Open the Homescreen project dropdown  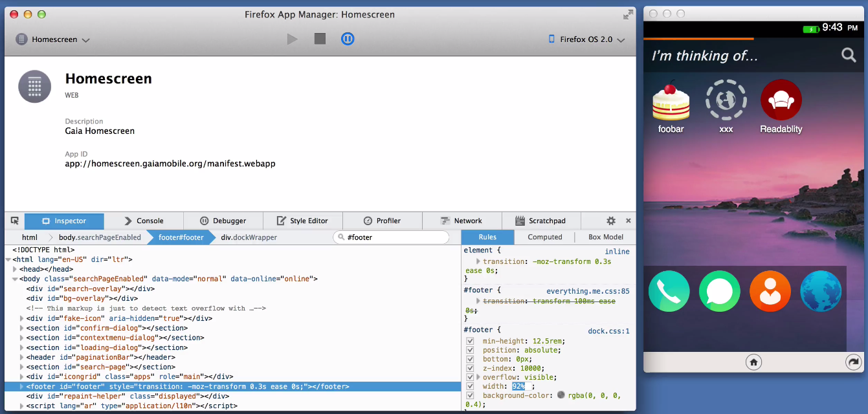point(53,39)
